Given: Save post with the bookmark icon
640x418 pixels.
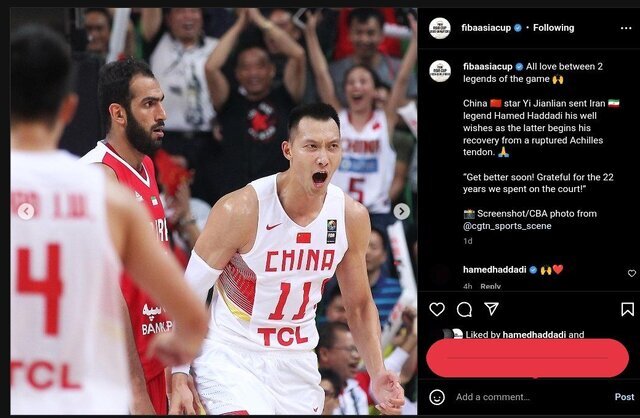Looking at the screenshot, I should pos(627,309).
